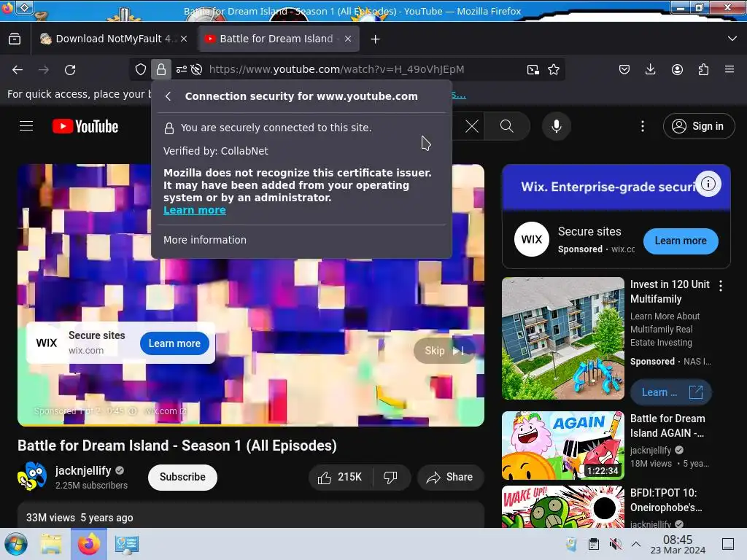Open Firefox View from the tab bar

pyautogui.click(x=15, y=39)
